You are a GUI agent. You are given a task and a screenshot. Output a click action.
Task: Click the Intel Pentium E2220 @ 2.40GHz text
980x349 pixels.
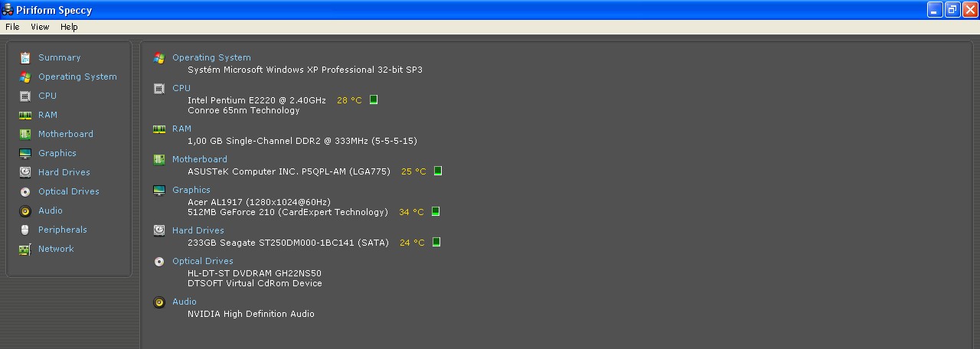click(x=256, y=100)
